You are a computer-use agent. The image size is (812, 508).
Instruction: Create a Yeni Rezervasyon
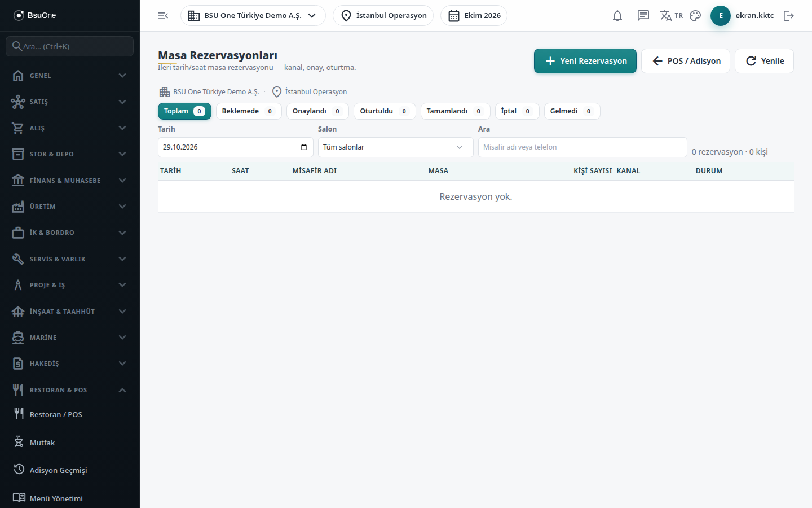tap(585, 61)
